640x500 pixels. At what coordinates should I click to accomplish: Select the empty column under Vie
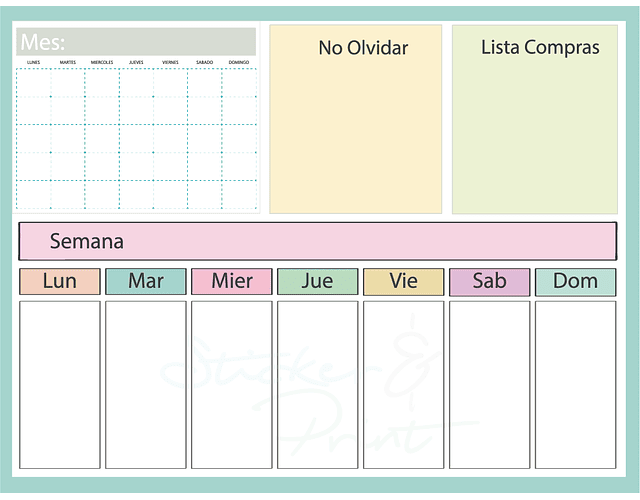(403, 385)
